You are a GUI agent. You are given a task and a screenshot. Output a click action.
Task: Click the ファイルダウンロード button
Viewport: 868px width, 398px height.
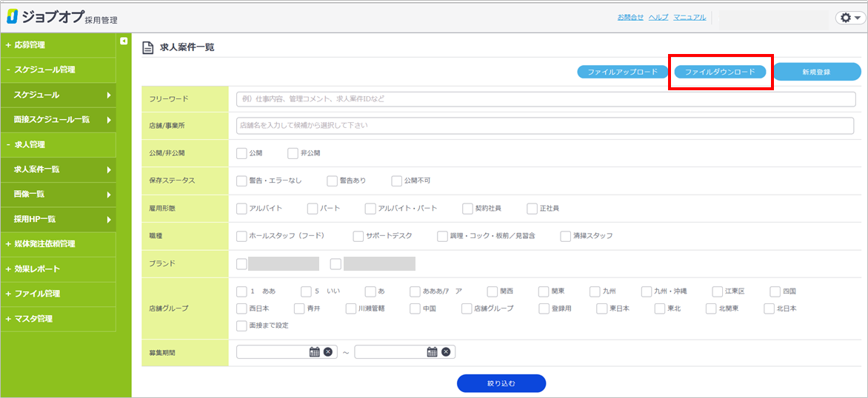pyautogui.click(x=720, y=72)
